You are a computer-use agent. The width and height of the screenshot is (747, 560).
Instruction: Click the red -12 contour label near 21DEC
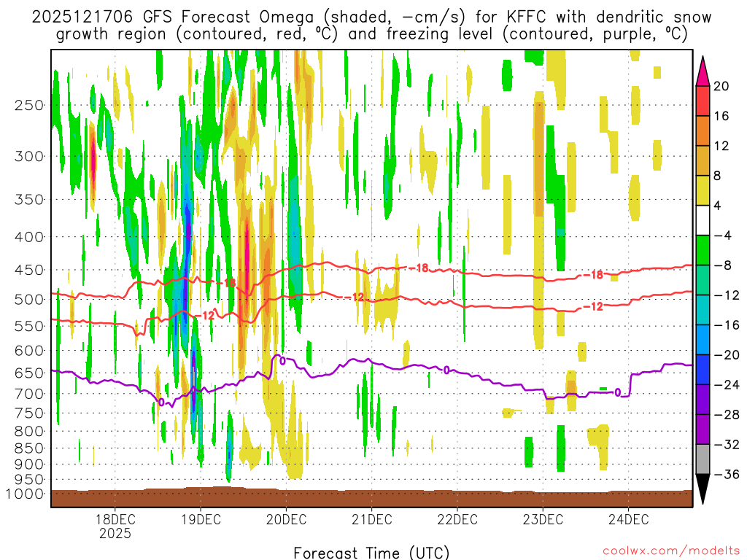pyautogui.click(x=355, y=297)
